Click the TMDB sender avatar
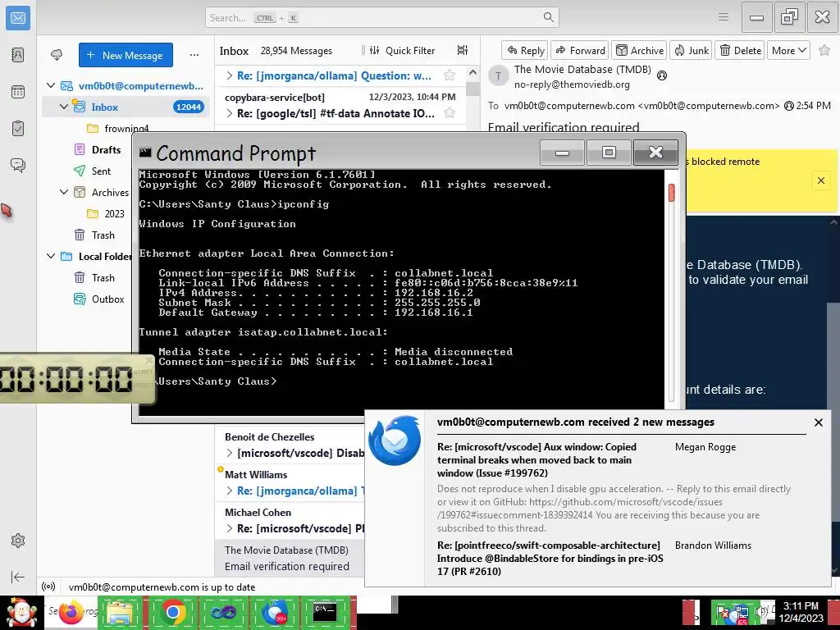The width and height of the screenshot is (840, 630). (498, 76)
